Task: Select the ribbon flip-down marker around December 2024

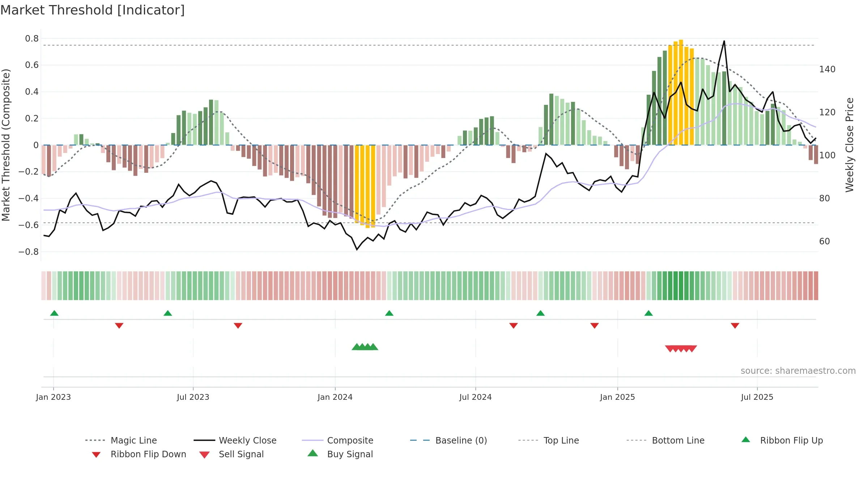Action: 595,326
